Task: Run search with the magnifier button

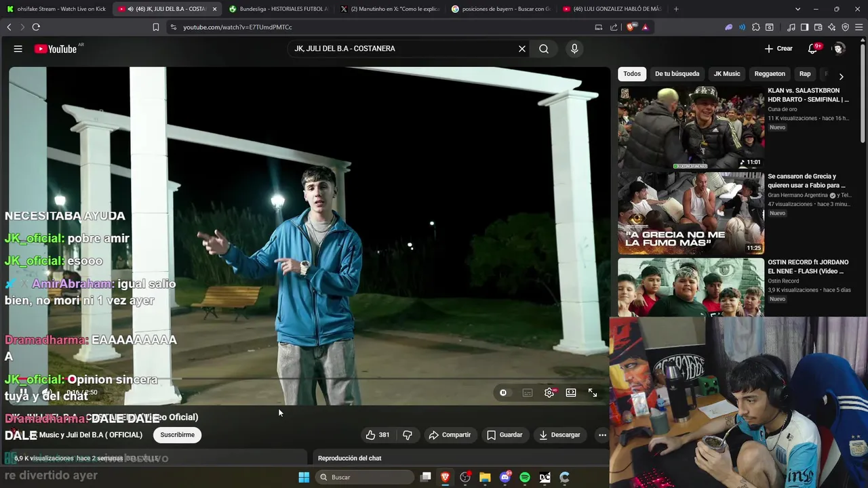Action: 544,49
